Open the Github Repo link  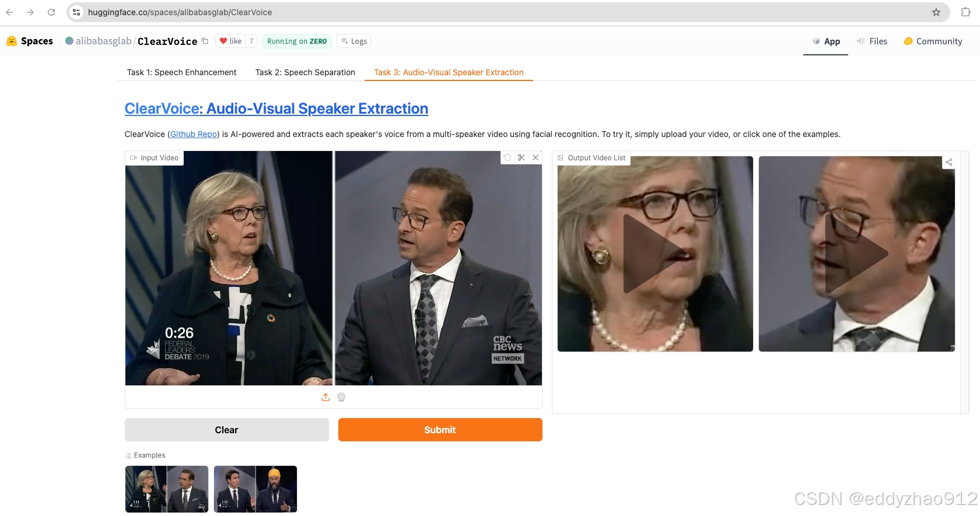click(194, 134)
